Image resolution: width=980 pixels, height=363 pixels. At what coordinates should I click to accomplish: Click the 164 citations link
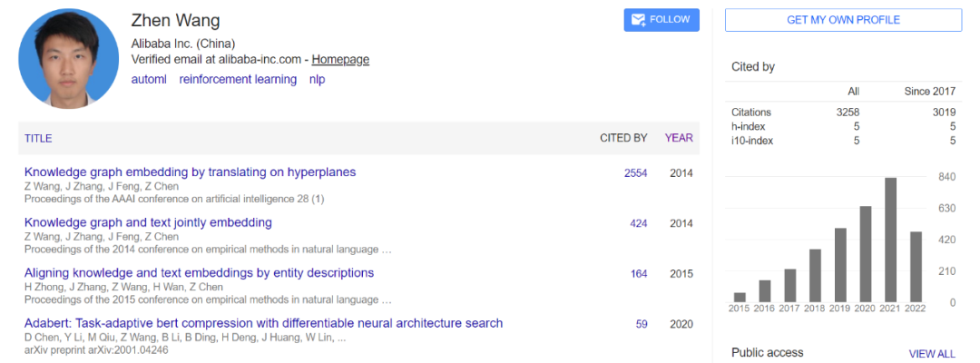tap(638, 273)
